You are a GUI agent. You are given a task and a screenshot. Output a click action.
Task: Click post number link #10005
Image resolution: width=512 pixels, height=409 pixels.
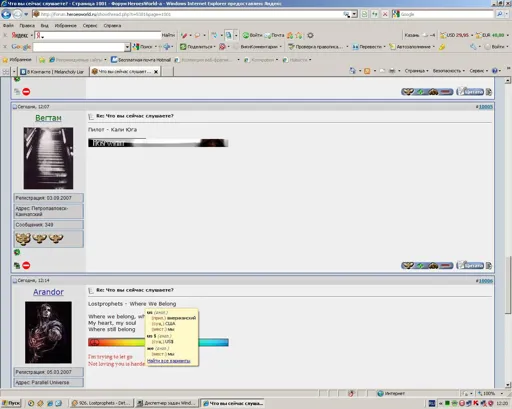tap(485, 107)
